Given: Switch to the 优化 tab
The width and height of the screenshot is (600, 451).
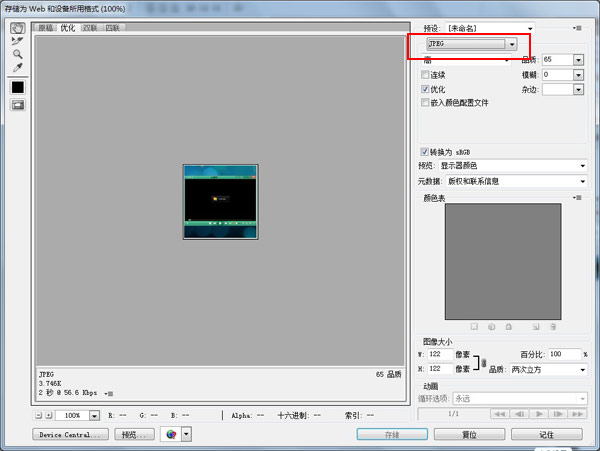Looking at the screenshot, I should click(68, 28).
